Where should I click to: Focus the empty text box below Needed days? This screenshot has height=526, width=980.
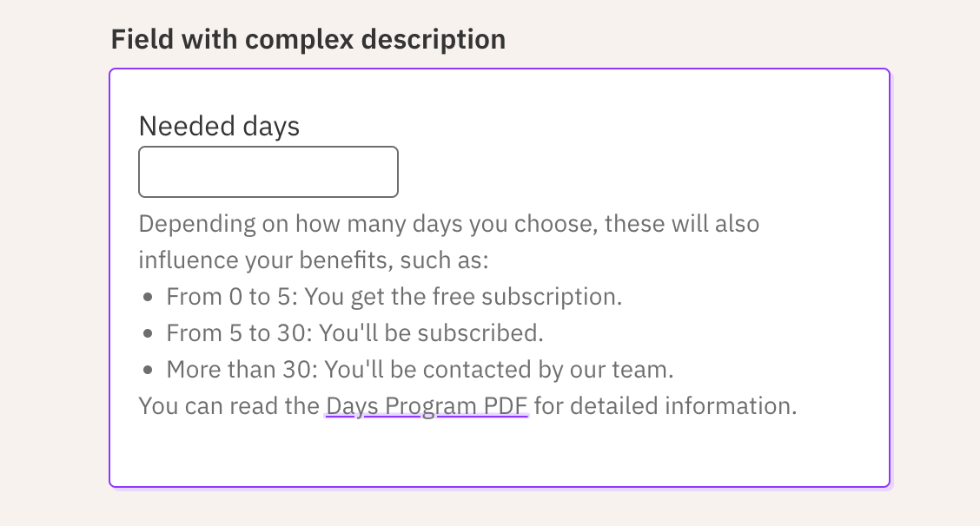pos(268,171)
